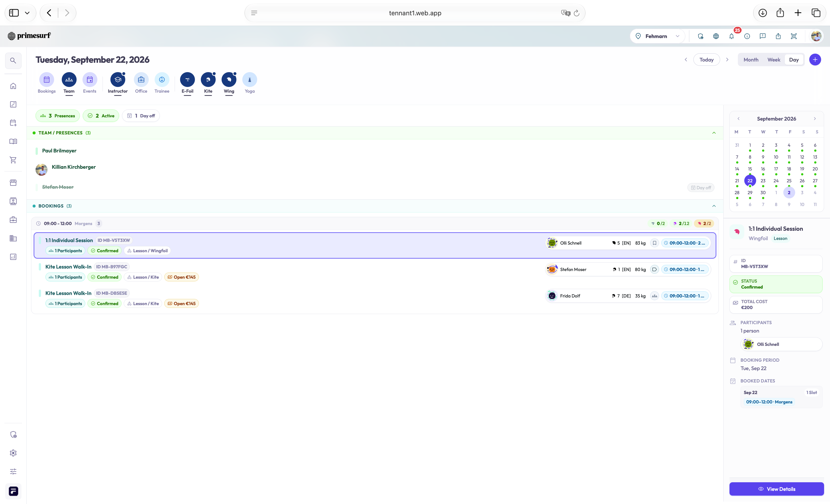830x504 pixels.
Task: Toggle the Yoga filter chip
Action: 249,83
